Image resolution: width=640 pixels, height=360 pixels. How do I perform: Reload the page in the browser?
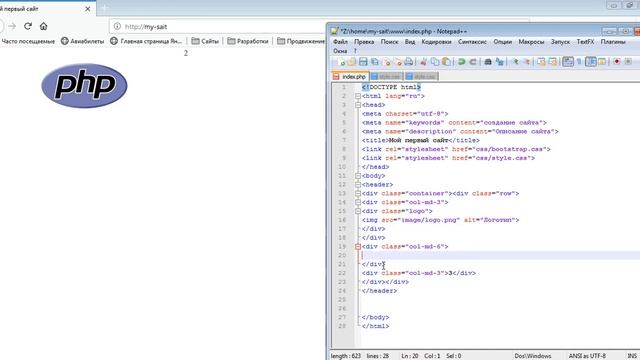(x=28, y=26)
